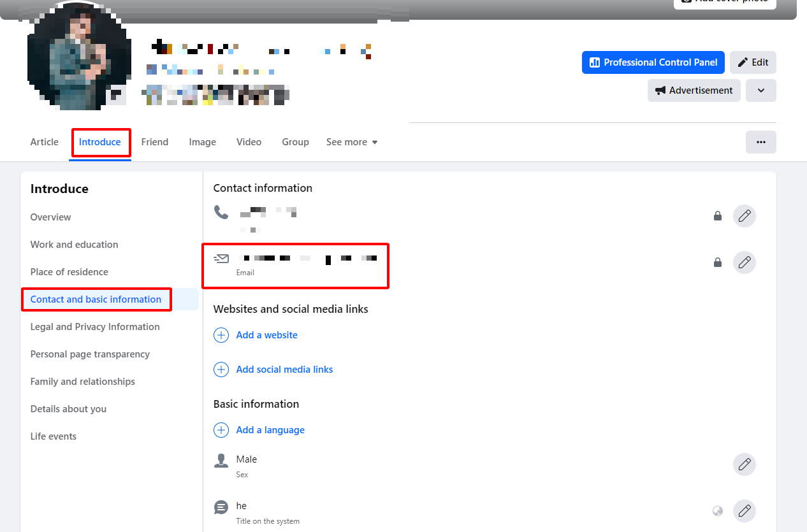The image size is (807, 532).
Task: Click the speech bubble icon beside 'he'
Action: [x=221, y=507]
